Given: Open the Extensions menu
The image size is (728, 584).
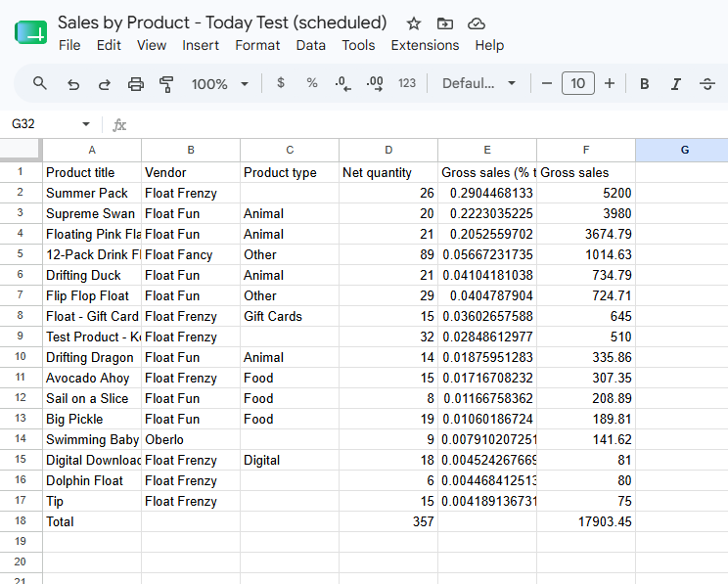Looking at the screenshot, I should [x=425, y=45].
